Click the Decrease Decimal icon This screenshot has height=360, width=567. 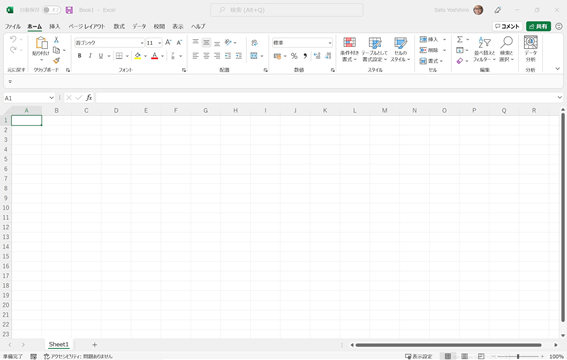328,56
